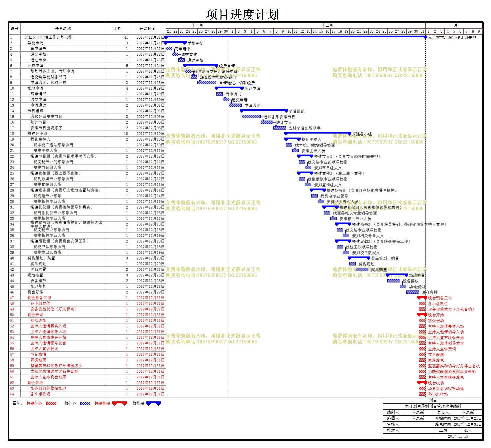Click the 编制人 label in the title block
The height and width of the screenshot is (448, 491).
(393, 412)
